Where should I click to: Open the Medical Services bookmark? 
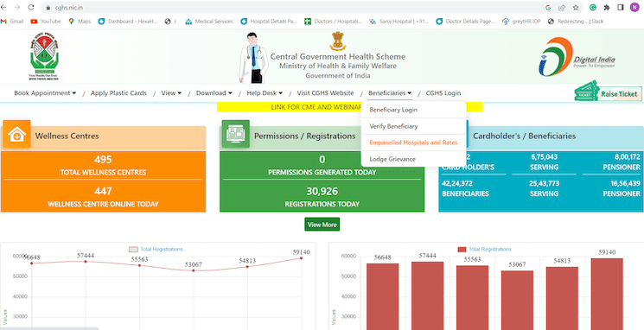click(x=209, y=22)
